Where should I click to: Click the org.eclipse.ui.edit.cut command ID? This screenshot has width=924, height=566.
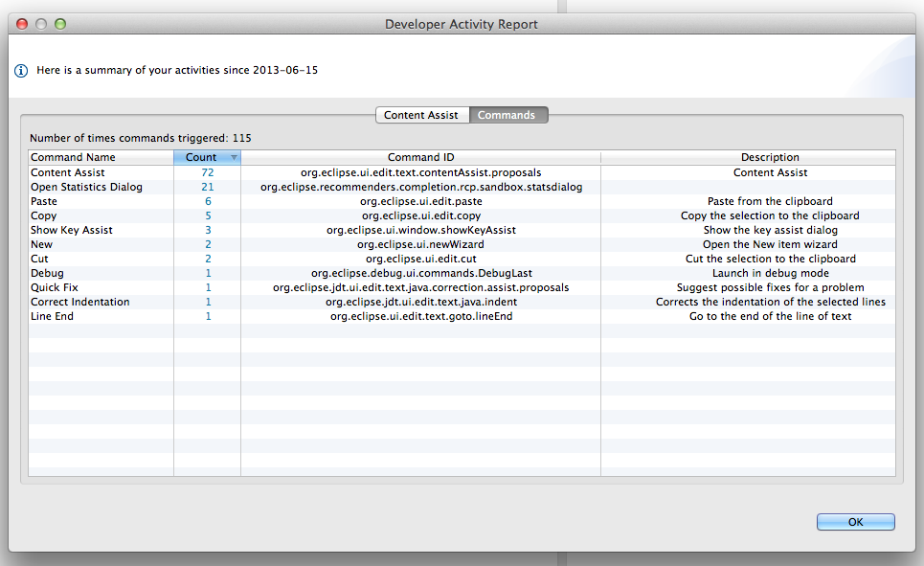(420, 259)
